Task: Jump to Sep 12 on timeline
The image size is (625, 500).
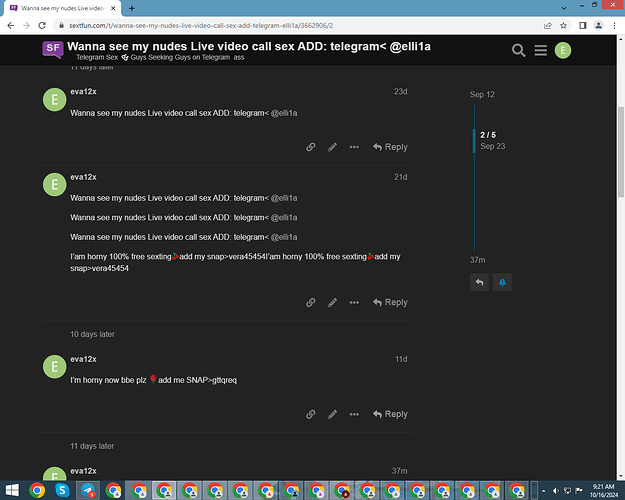Action: coord(482,94)
